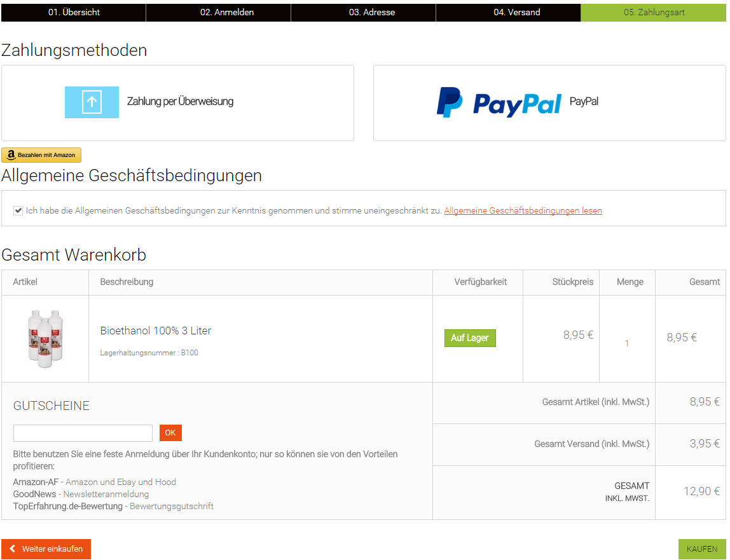Image resolution: width=730 pixels, height=560 pixels.
Task: Click the Gutscheine voucher code input field
Action: [x=83, y=433]
